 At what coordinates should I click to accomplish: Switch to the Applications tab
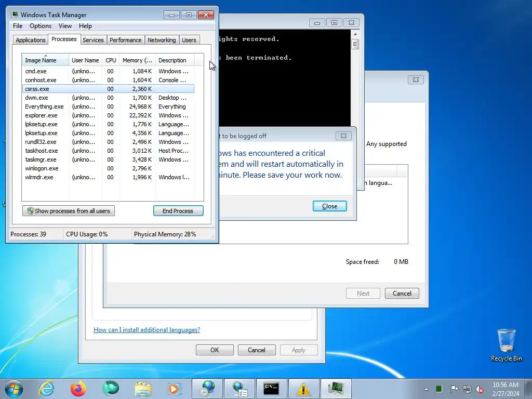coord(31,39)
